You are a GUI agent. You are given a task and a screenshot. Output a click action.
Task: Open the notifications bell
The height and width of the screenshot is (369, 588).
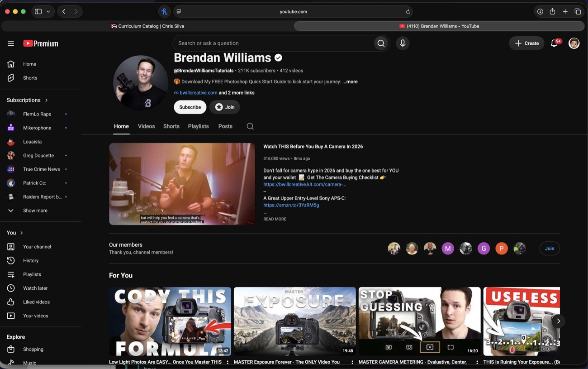[x=554, y=43]
